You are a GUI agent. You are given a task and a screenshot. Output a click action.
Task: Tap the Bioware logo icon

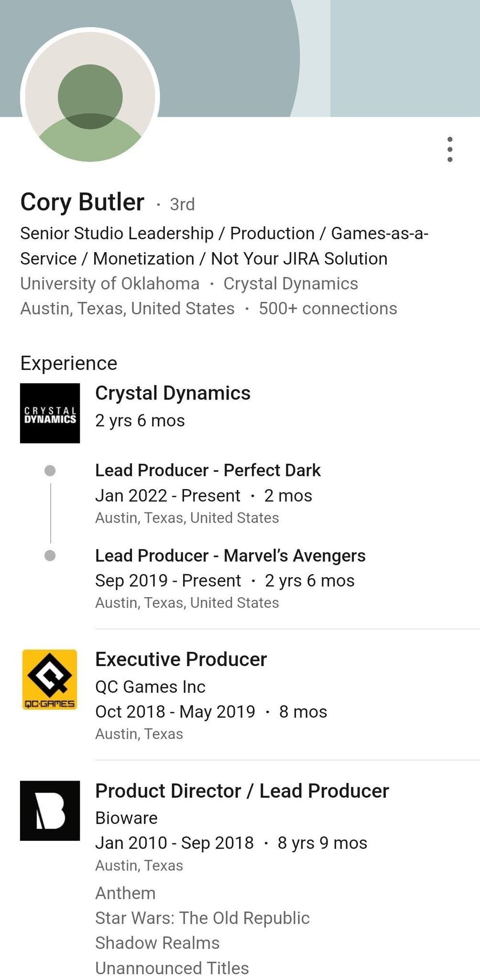coord(50,811)
